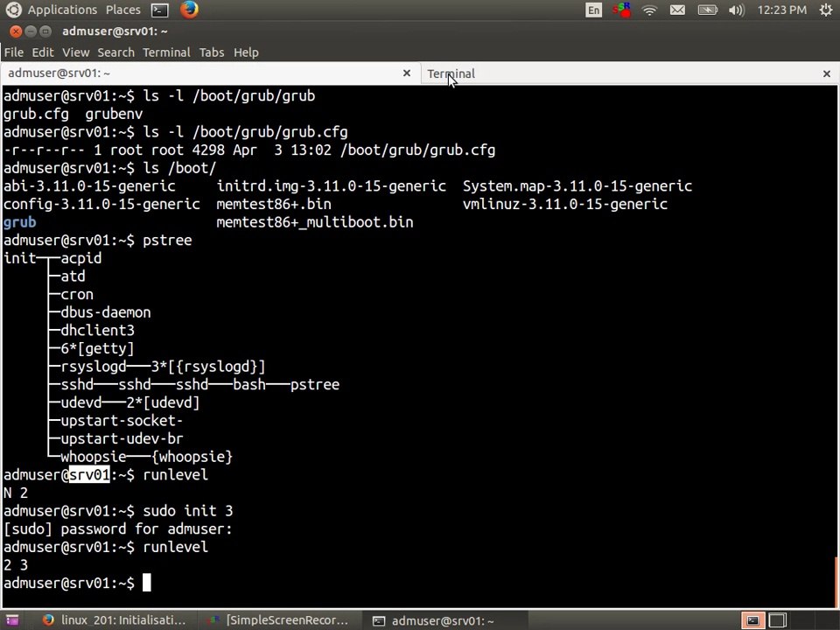Open the File menu
This screenshot has width=840, height=630.
(x=14, y=52)
